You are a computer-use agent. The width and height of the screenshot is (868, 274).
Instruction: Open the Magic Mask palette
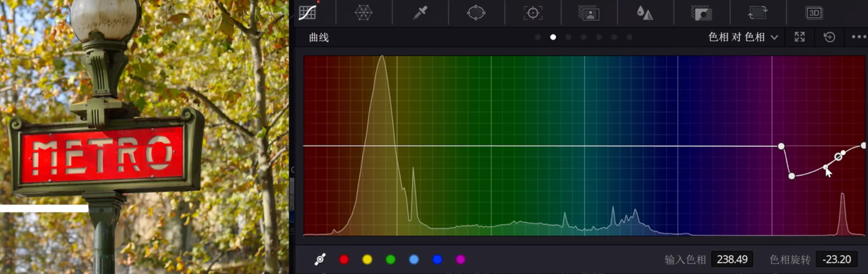pos(589,13)
